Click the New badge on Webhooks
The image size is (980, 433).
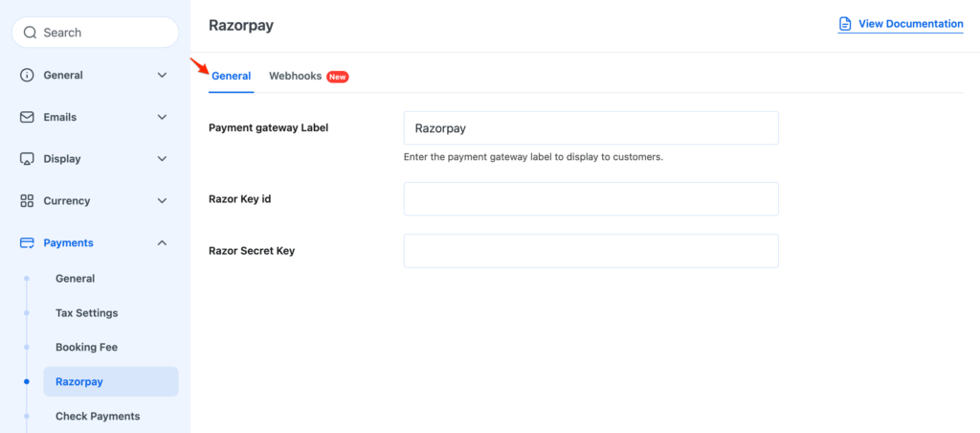337,77
